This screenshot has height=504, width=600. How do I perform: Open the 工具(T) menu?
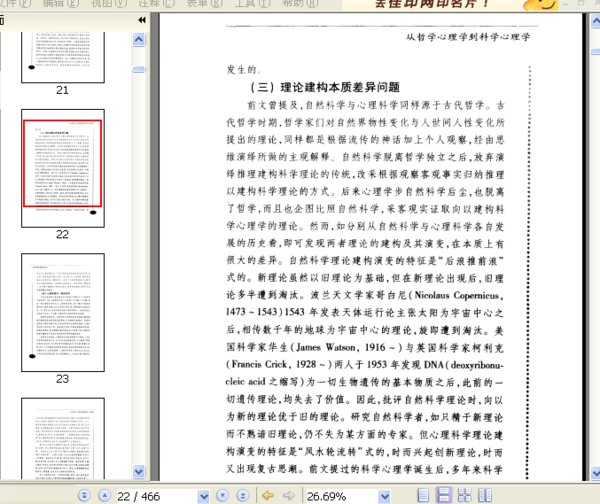pos(252,3)
